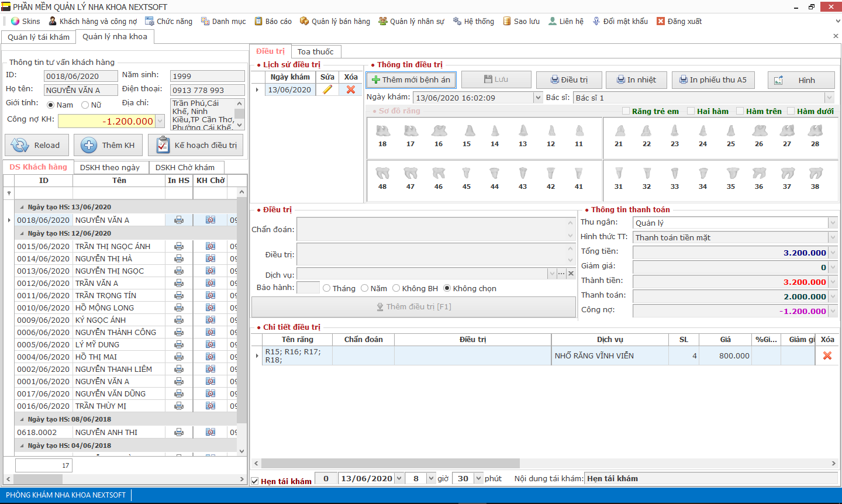Add LÝ MỸ DUNG to waiting list

point(210,344)
